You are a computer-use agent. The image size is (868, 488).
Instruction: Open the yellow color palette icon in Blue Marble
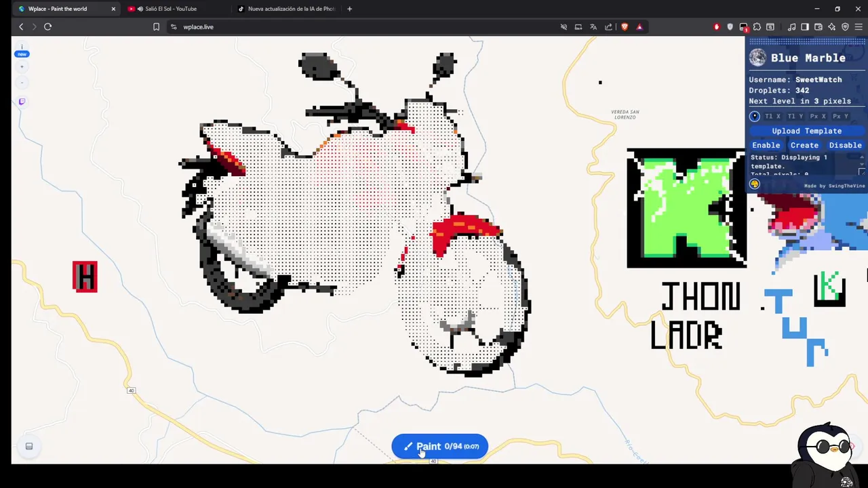coord(754,184)
